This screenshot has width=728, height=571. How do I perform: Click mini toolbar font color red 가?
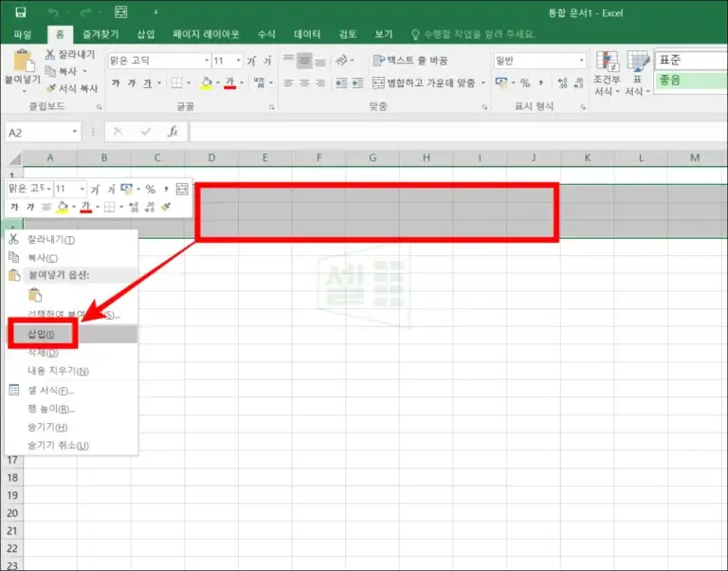pos(86,207)
